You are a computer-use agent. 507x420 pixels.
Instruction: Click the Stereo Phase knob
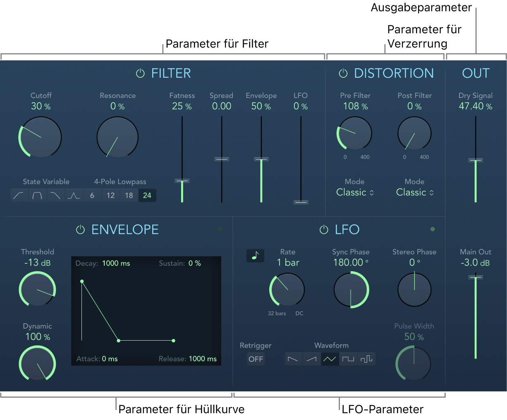[414, 290]
